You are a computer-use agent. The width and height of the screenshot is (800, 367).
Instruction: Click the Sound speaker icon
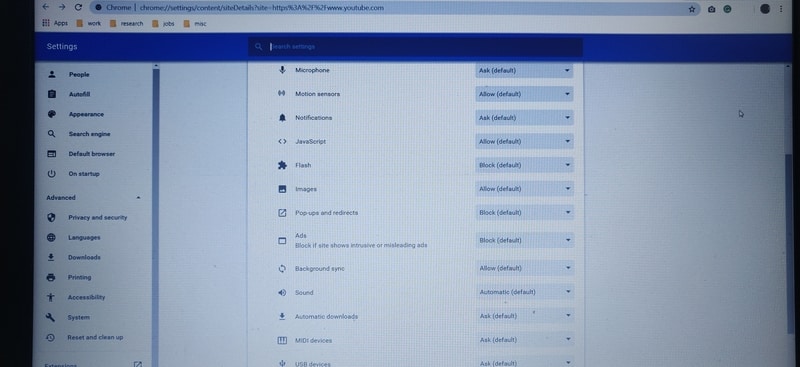(x=282, y=292)
